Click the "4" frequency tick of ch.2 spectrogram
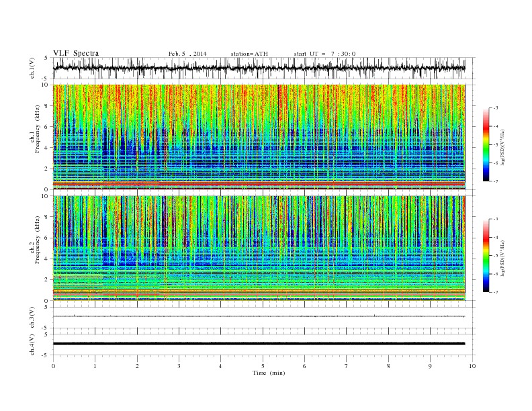Image resolution: width=532 pixels, height=411 pixels. pos(47,259)
